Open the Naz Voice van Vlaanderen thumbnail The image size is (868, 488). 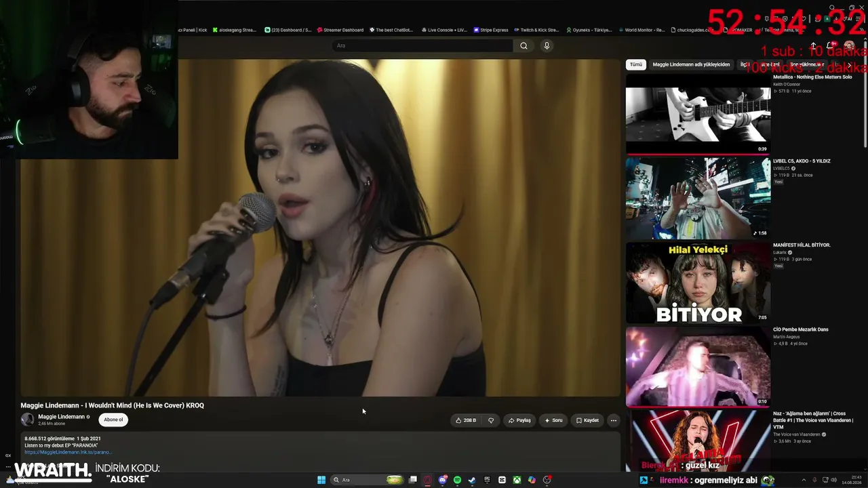(x=698, y=441)
